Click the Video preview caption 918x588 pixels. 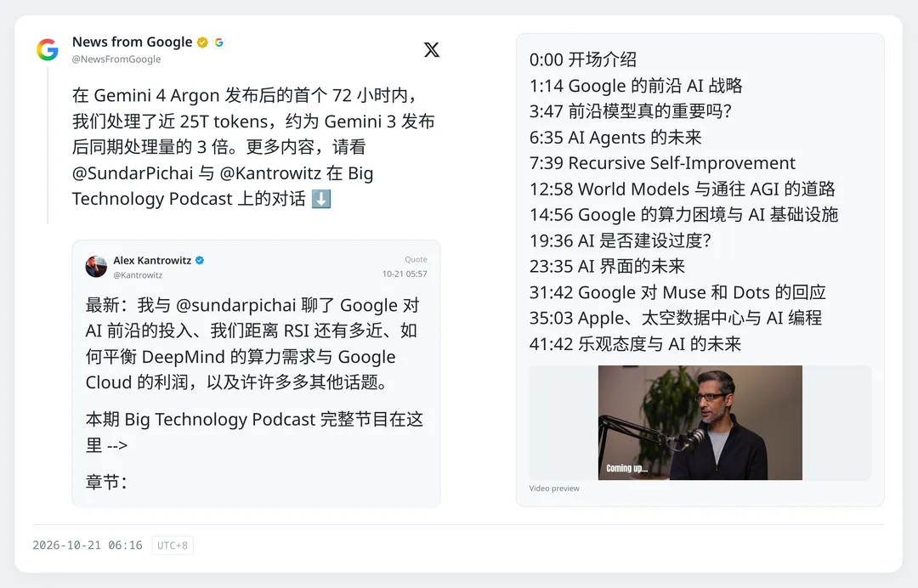554,489
